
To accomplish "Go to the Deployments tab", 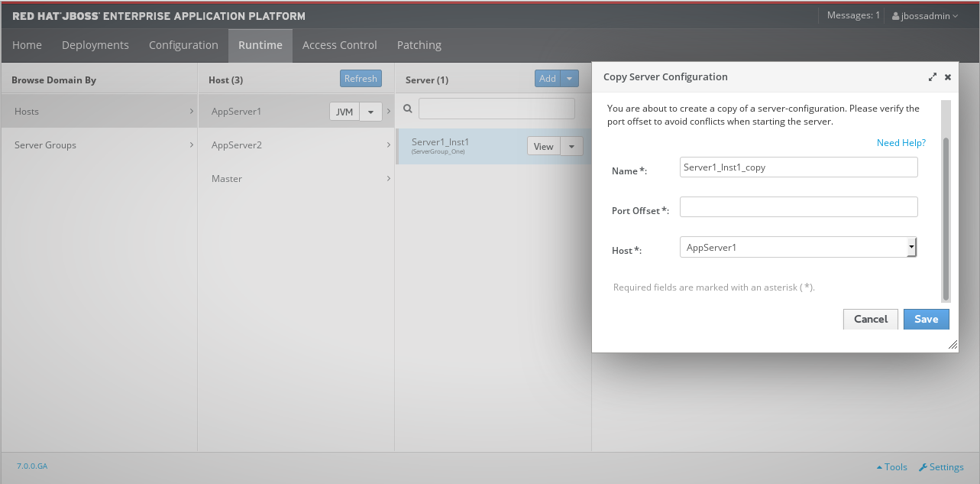I will (x=95, y=45).
